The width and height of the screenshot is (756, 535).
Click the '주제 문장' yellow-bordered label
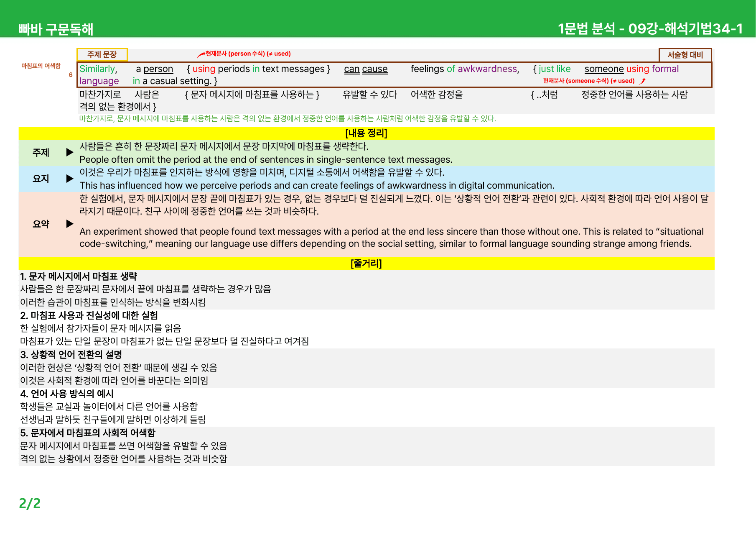coord(102,55)
